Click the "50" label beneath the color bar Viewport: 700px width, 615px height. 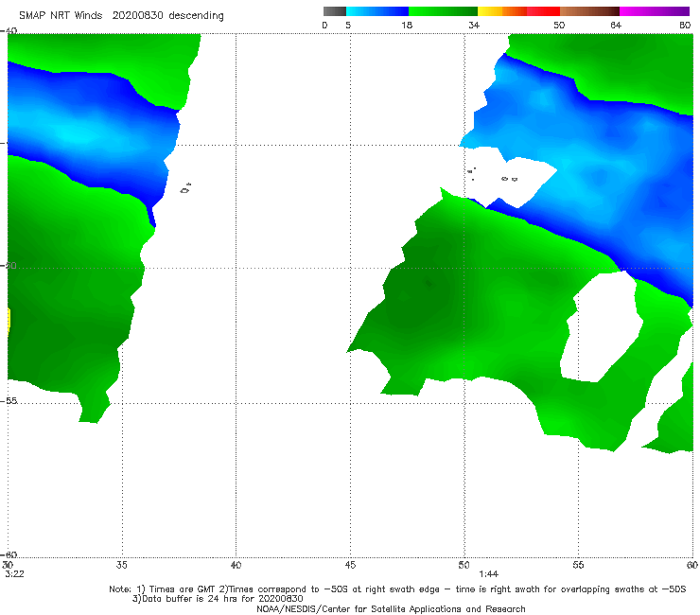tap(559, 25)
